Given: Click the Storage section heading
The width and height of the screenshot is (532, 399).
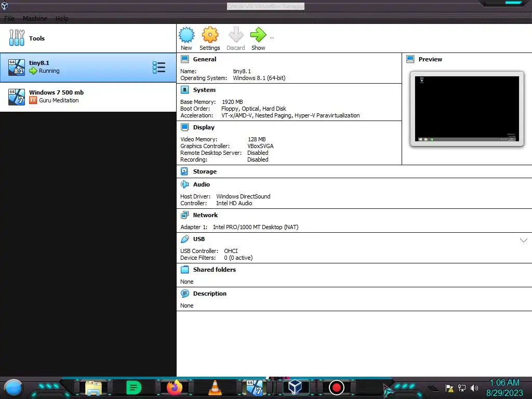Looking at the screenshot, I should 205,171.
